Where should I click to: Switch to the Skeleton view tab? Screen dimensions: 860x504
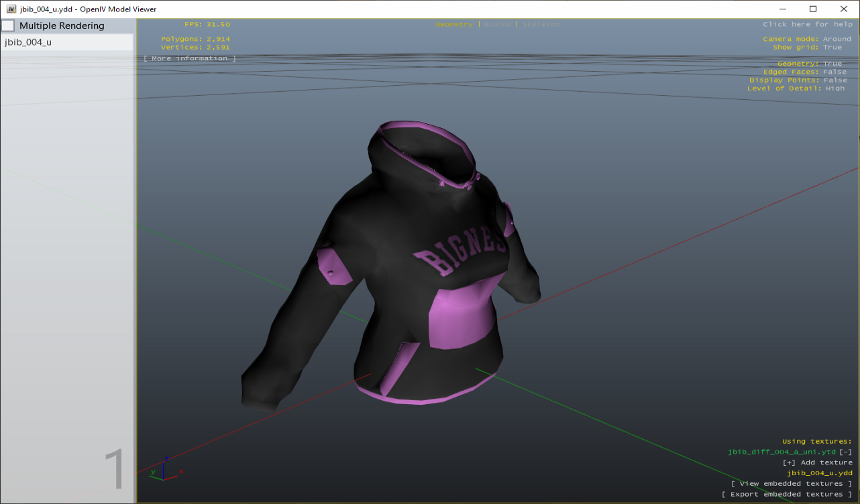[x=541, y=23]
